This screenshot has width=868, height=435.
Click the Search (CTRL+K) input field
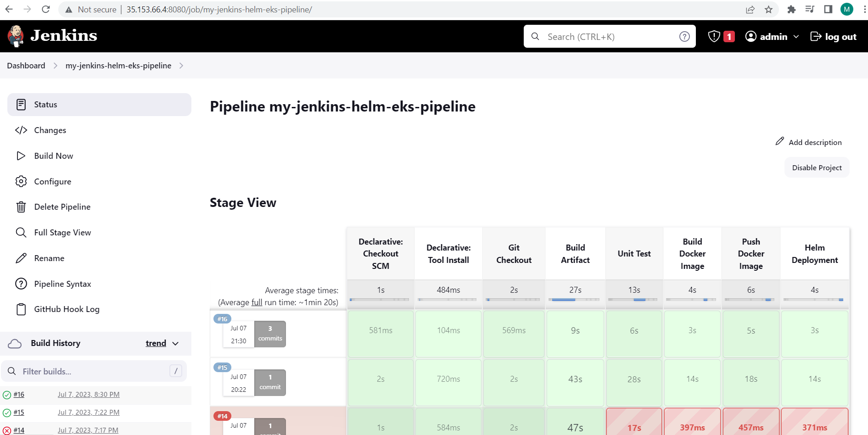[x=610, y=36]
